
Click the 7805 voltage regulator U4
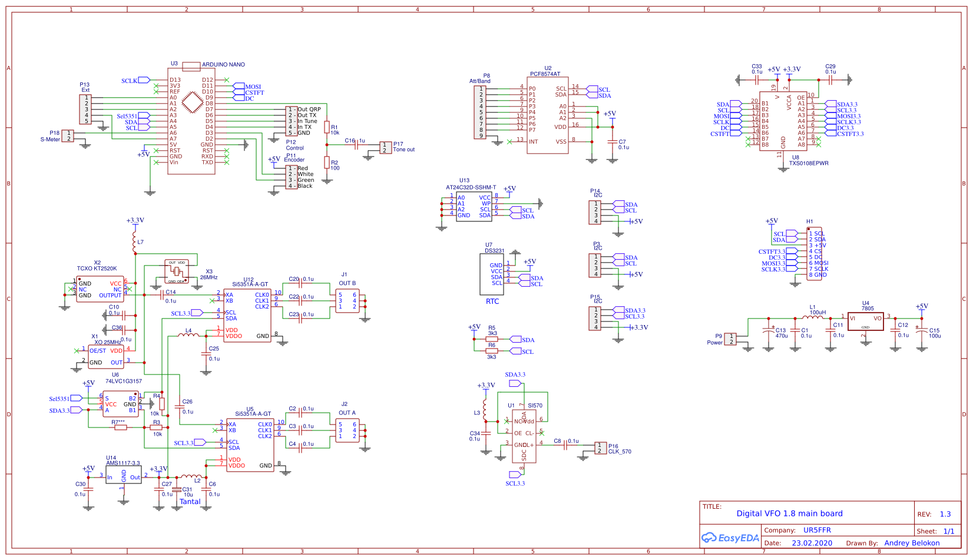[865, 321]
